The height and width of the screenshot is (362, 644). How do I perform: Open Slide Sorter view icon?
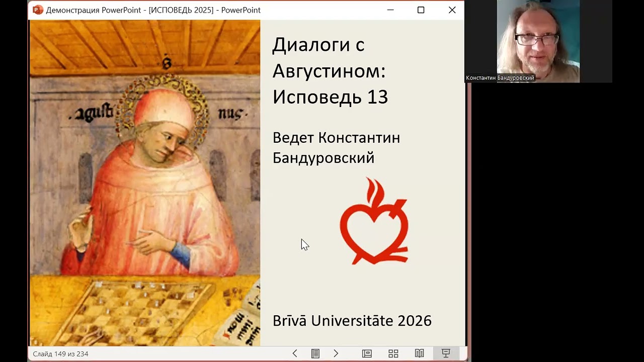[x=393, y=353]
